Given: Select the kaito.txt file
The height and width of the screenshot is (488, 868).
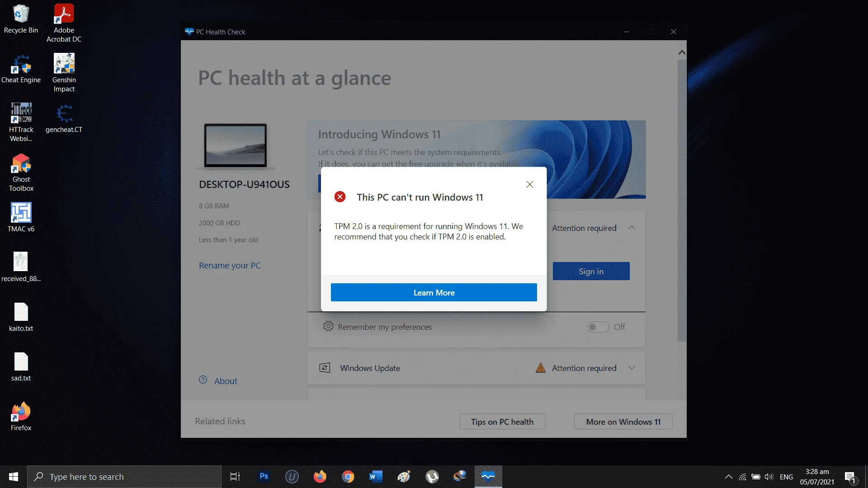Looking at the screenshot, I should coord(21,316).
